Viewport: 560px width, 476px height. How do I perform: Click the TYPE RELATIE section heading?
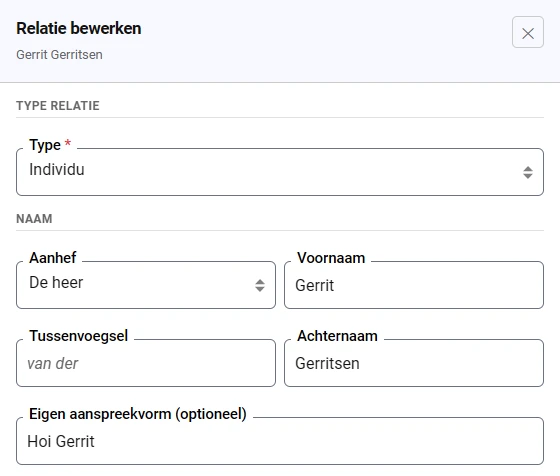pos(58,106)
